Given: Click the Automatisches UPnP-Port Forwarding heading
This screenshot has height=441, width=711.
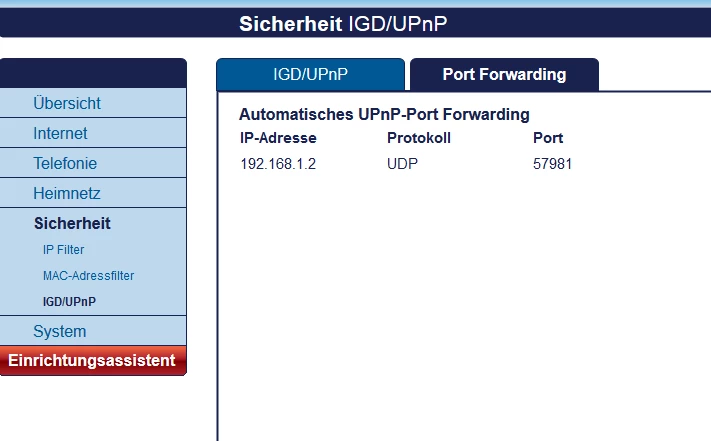Looking at the screenshot, I should [385, 115].
